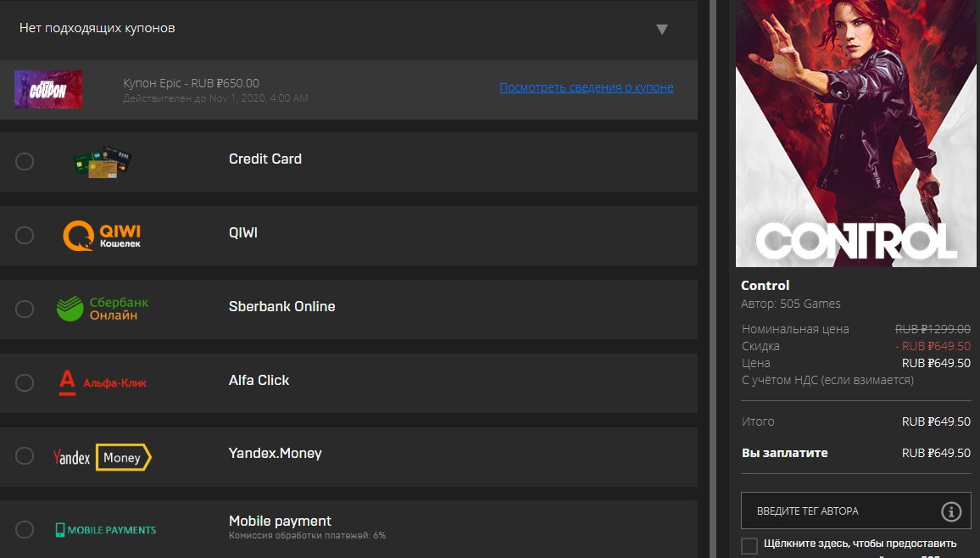Image resolution: width=980 pixels, height=558 pixels.
Task: Select the QIWI radio button
Action: click(25, 235)
